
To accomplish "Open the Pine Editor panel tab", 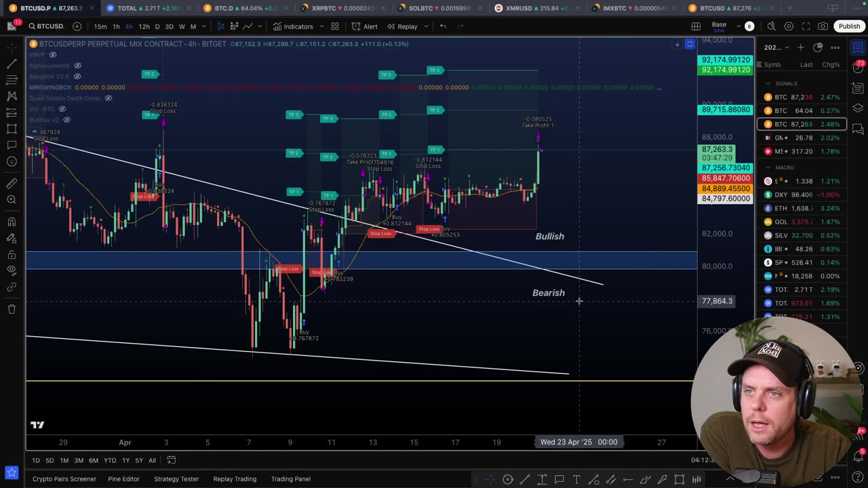I will pos(123,479).
